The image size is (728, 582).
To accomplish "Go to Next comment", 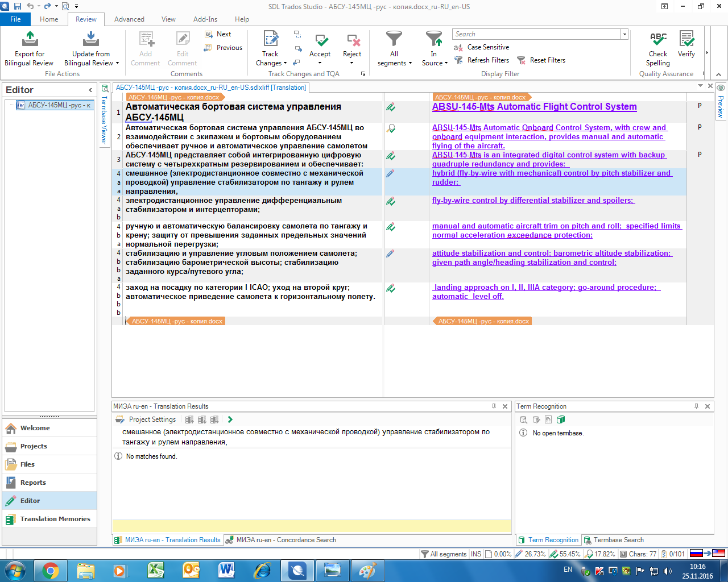I will (218, 34).
